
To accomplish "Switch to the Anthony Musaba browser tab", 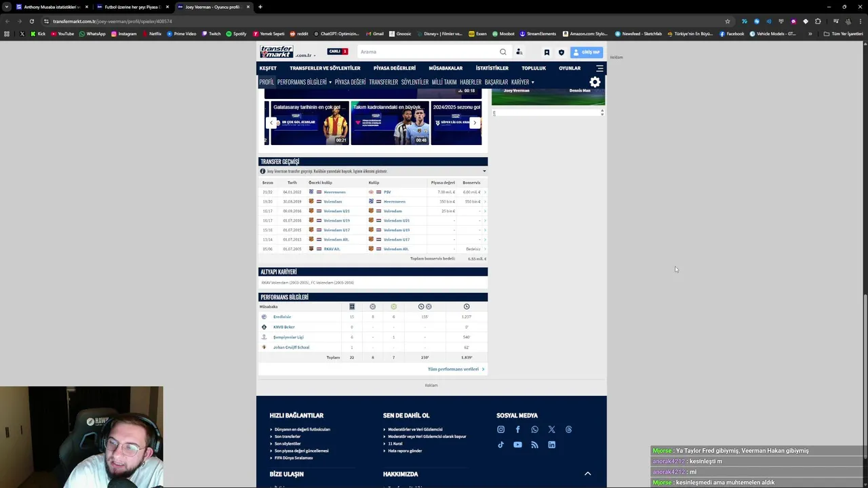I will [52, 7].
